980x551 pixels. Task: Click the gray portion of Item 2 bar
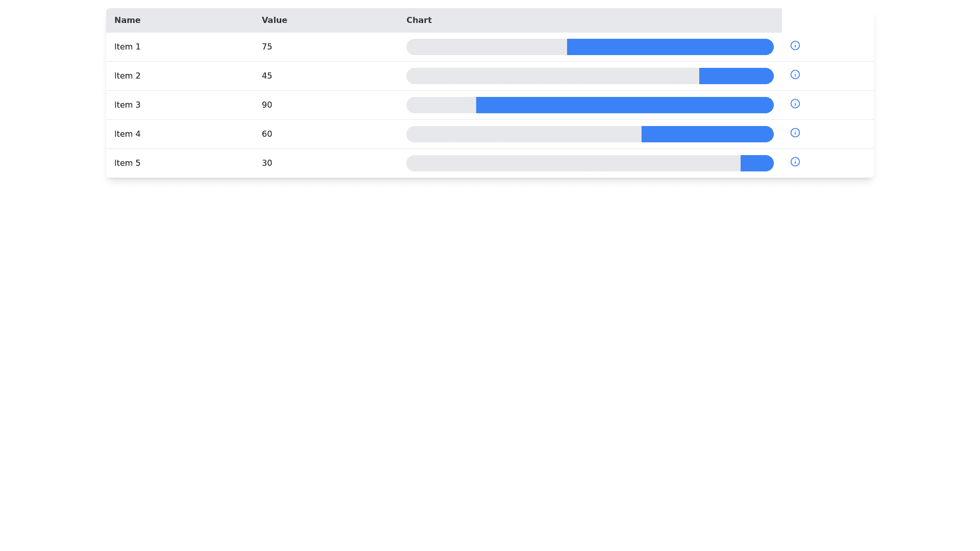tap(552, 76)
